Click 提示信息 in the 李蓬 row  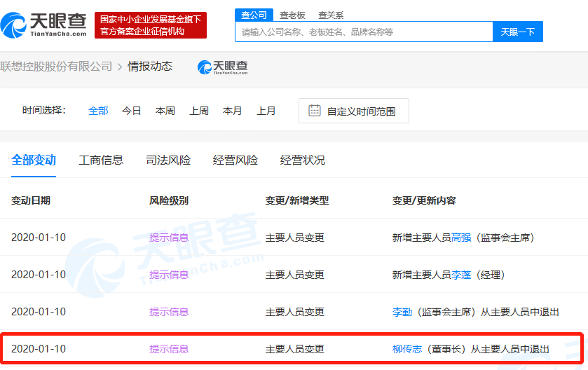(169, 275)
